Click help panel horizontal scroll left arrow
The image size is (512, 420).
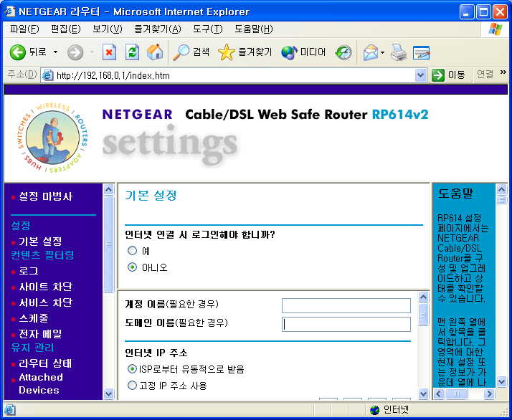coord(439,394)
